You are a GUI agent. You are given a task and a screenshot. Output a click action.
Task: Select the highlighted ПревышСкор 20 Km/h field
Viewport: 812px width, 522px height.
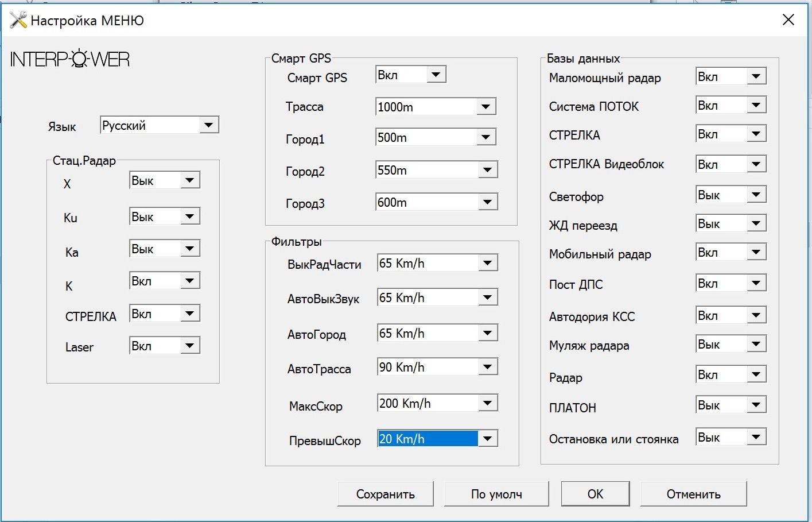click(428, 439)
